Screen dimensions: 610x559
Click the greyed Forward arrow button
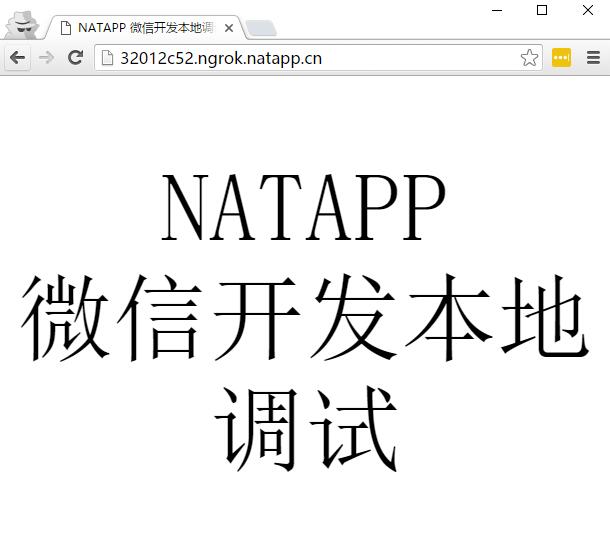[47, 58]
